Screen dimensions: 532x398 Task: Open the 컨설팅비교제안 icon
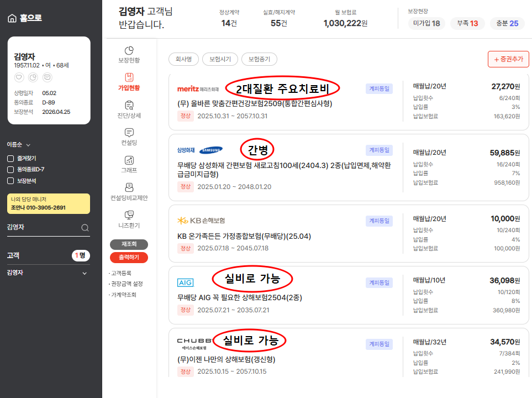click(x=129, y=188)
